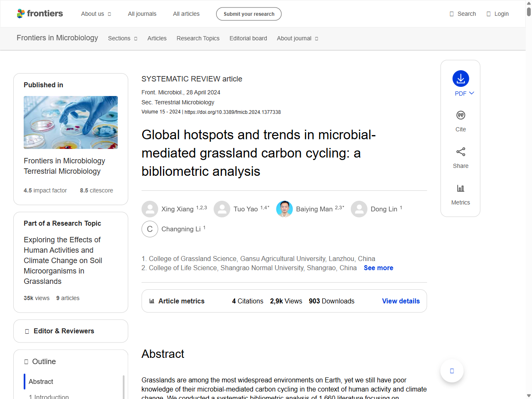
Task: Open the Editorial board tab
Action: [248, 38]
